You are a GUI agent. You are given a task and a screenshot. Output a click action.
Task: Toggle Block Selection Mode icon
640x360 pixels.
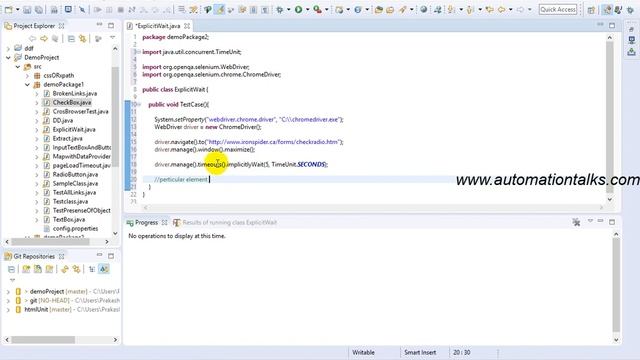click(x=253, y=9)
